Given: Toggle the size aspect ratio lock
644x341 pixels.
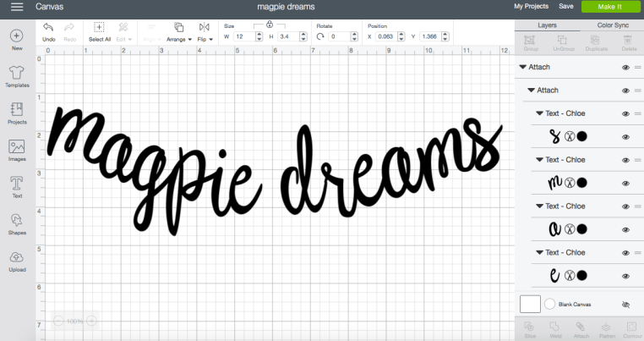Looking at the screenshot, I should click(270, 25).
